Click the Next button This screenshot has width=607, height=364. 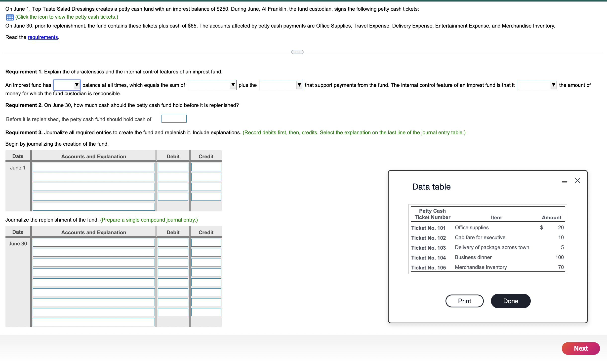(x=580, y=348)
